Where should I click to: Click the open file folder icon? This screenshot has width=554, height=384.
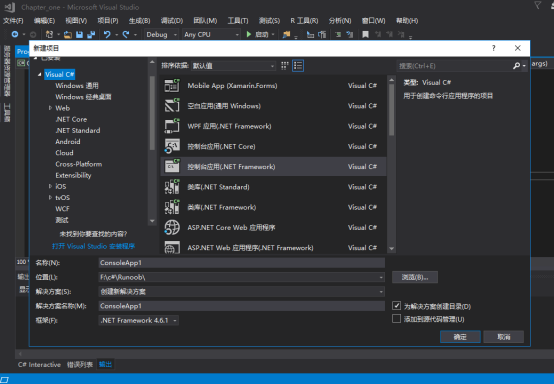67,34
